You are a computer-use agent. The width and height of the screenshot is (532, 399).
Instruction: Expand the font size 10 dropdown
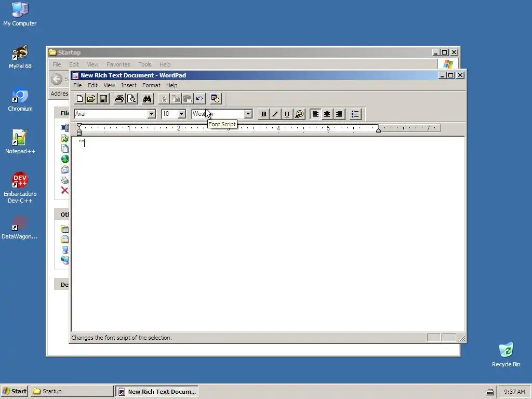[181, 114]
